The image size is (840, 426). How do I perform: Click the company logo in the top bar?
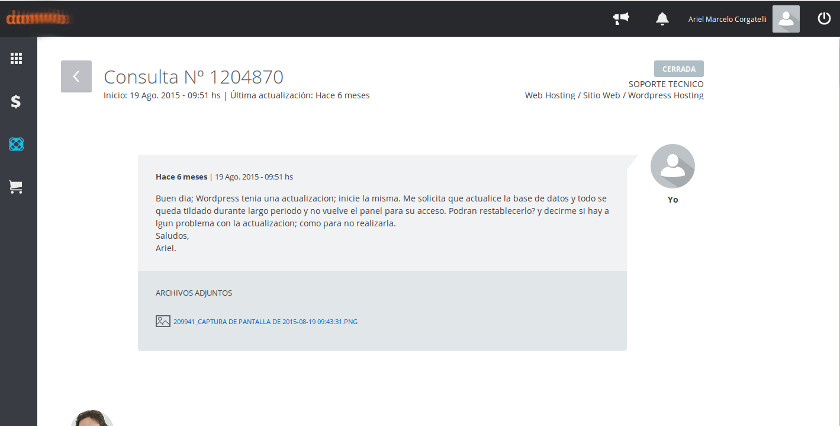(39, 18)
